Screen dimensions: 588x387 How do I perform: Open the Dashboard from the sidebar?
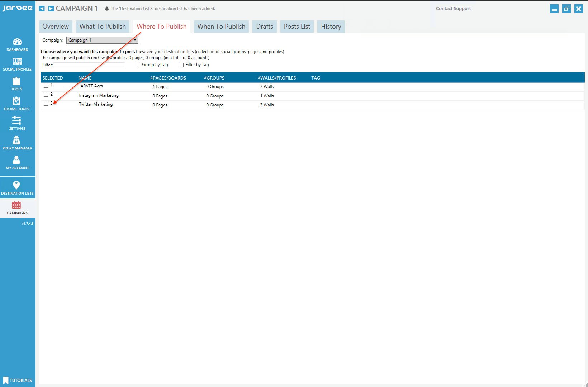[17, 44]
